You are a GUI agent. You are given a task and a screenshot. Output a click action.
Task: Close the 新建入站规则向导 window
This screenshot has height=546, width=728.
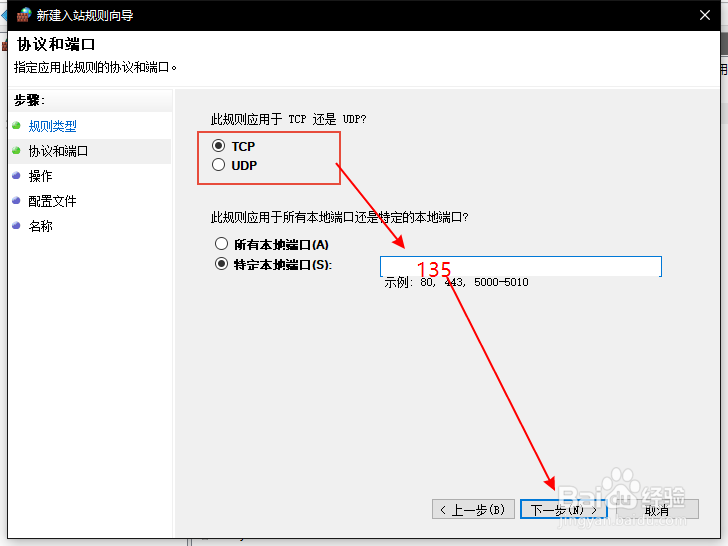click(705, 15)
